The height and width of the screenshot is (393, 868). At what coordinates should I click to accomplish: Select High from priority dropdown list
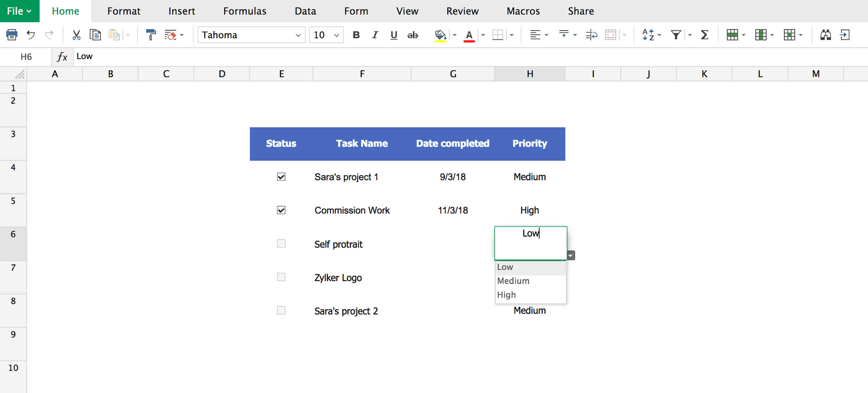[507, 295]
